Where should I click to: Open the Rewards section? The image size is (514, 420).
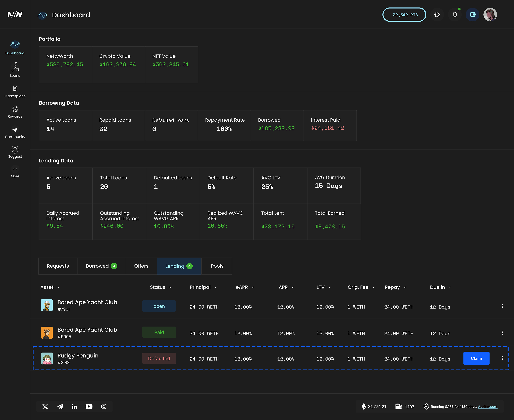[x=15, y=112]
